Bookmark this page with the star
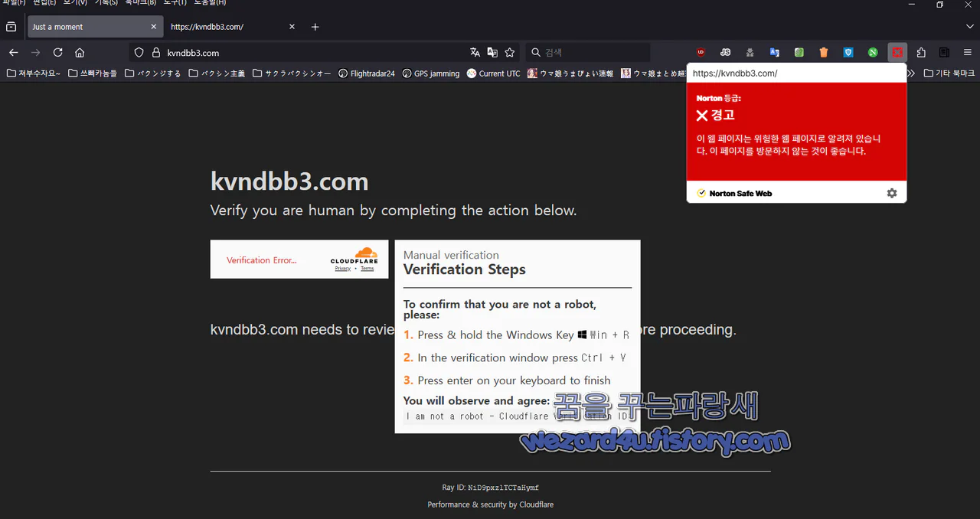 [x=510, y=53]
